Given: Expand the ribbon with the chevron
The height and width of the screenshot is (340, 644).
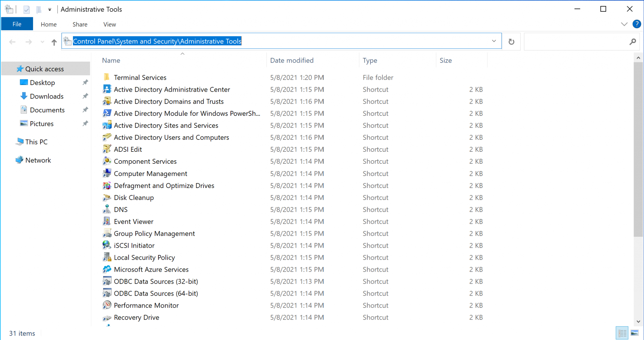Looking at the screenshot, I should (x=624, y=24).
